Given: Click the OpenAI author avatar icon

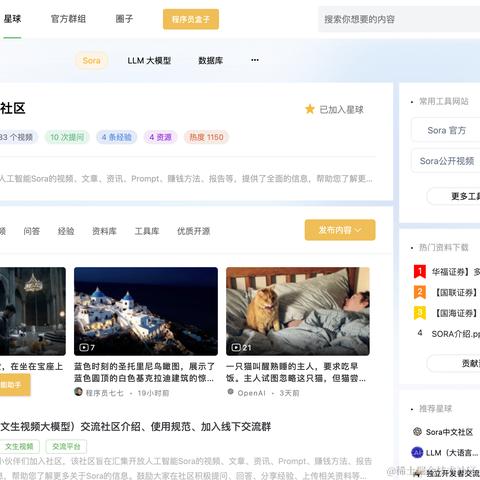Looking at the screenshot, I should click(230, 391).
